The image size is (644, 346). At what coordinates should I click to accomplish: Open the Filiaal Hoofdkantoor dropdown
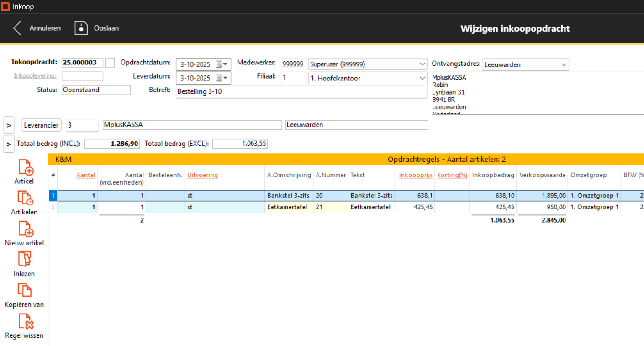(x=422, y=78)
